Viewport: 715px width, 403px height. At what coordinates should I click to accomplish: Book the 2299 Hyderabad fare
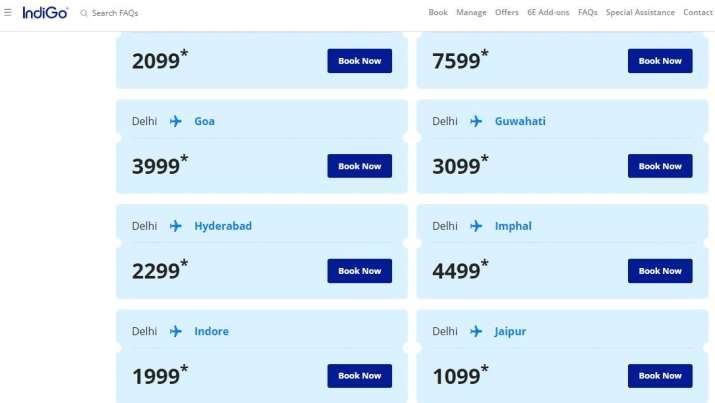[359, 271]
